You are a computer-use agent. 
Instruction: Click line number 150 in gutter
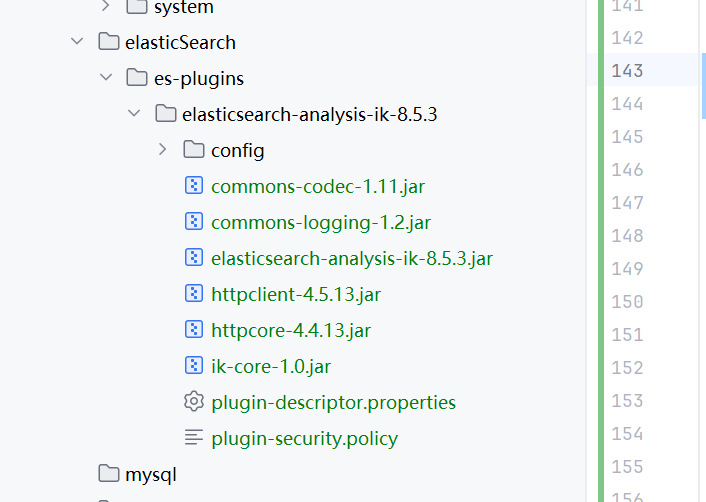pyautogui.click(x=627, y=302)
